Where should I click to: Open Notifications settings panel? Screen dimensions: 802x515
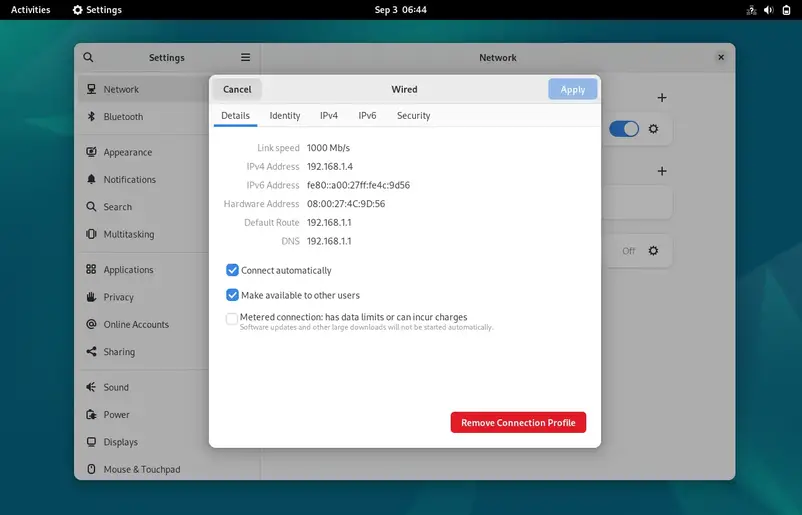pyautogui.click(x=144, y=180)
